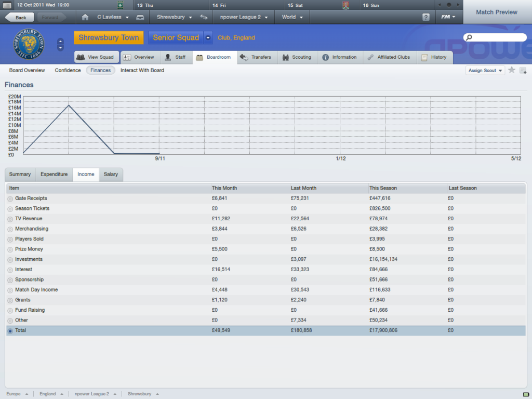The image size is (532, 399).
Task: Select the Total row radio button
Action: 10,331
